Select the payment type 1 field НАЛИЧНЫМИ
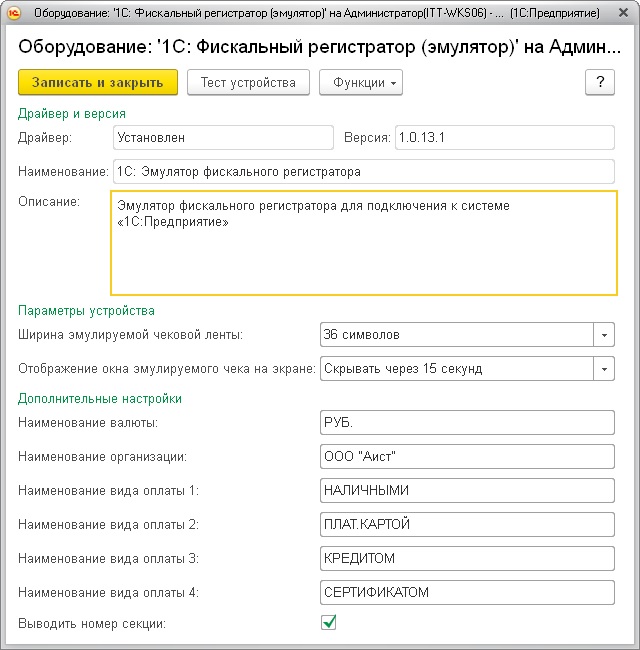The image size is (640, 650). pyautogui.click(x=466, y=491)
